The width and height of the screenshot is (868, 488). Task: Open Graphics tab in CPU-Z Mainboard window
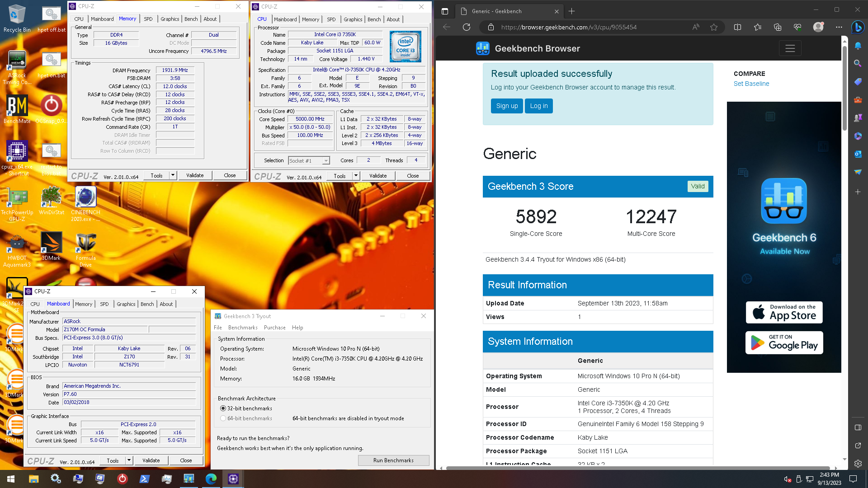click(x=126, y=304)
